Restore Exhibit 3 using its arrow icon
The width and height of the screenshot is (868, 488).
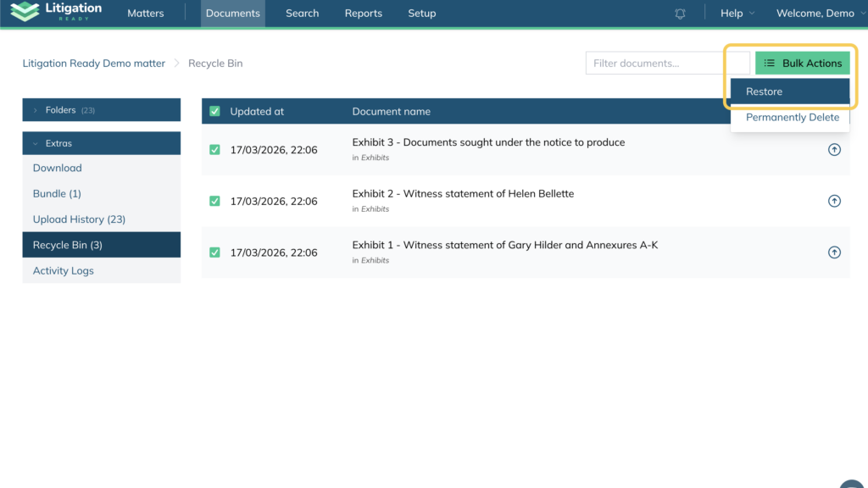834,150
